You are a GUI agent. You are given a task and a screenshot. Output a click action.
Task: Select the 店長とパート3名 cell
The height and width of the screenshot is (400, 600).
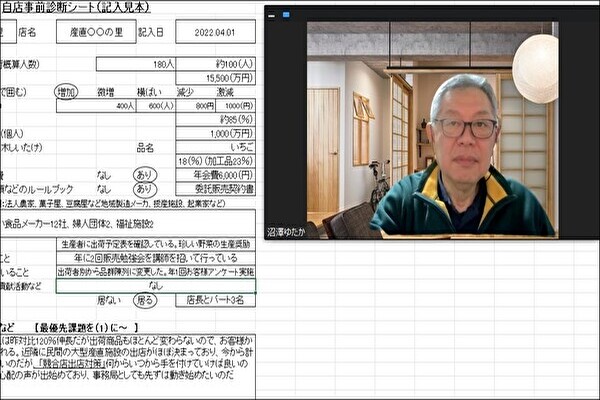215,299
